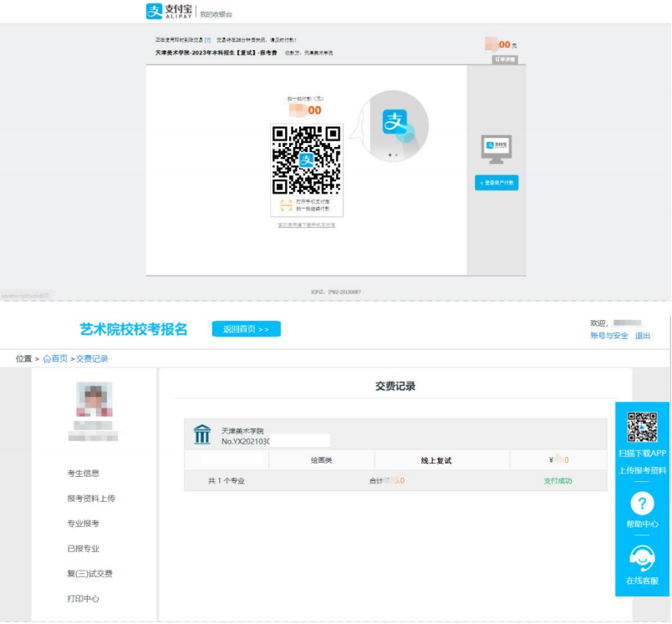
Task: Open the 首次使用请下载手机支付宝 link
Action: pyautogui.click(x=307, y=226)
